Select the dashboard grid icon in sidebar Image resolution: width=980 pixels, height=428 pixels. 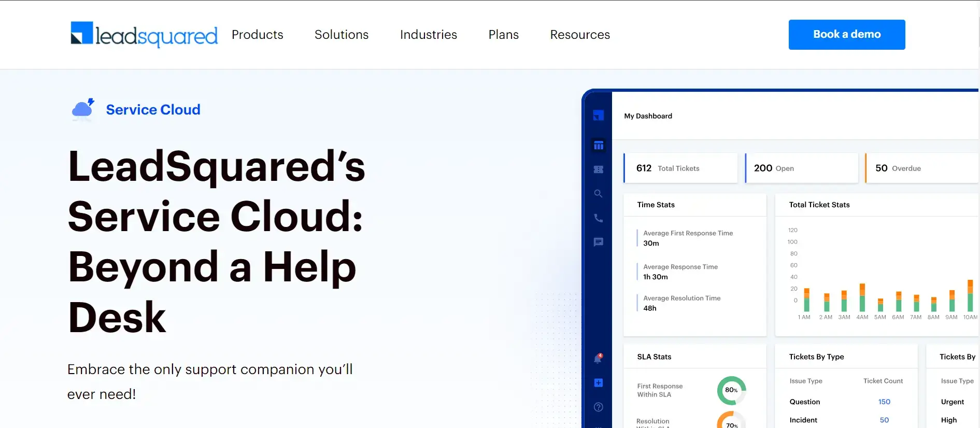pos(599,146)
